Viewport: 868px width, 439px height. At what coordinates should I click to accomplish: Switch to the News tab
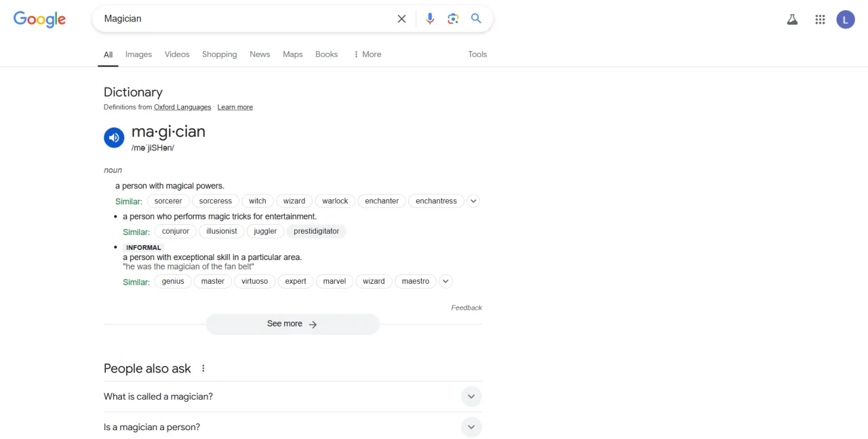[260, 54]
